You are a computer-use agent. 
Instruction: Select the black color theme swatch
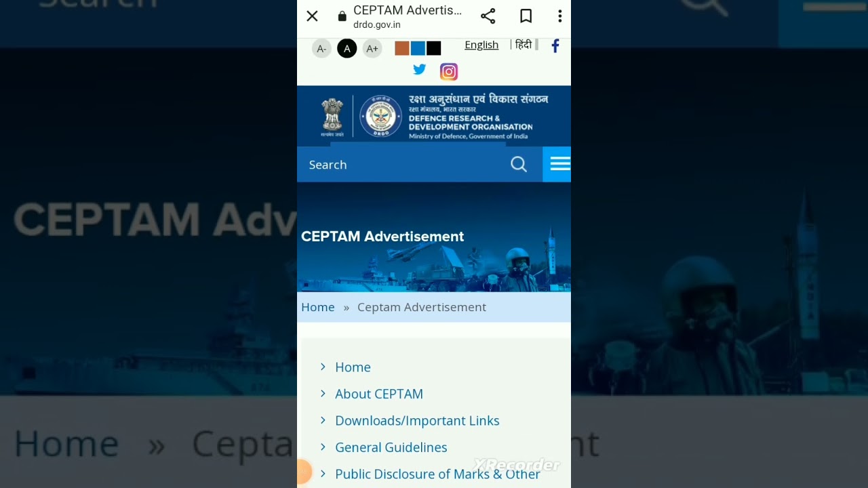pos(434,48)
